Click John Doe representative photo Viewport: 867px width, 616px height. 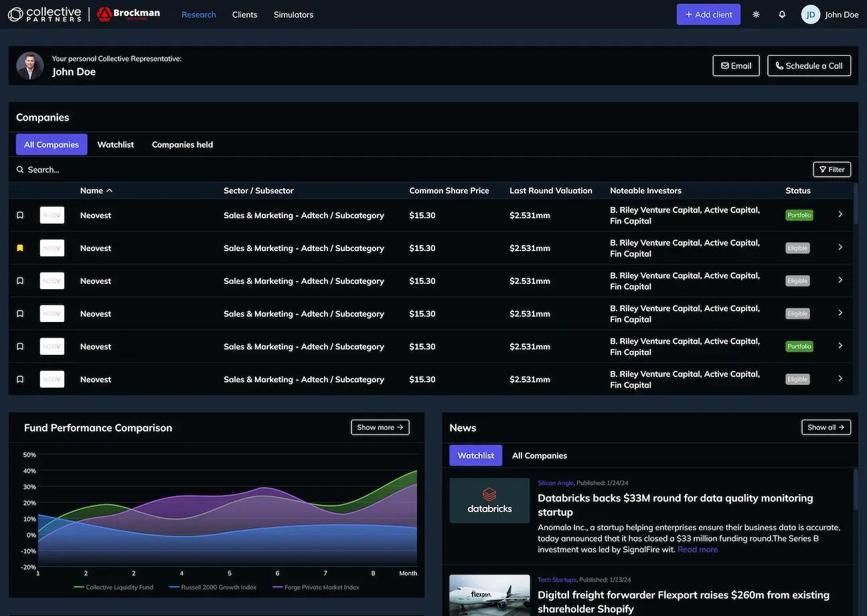(30, 66)
